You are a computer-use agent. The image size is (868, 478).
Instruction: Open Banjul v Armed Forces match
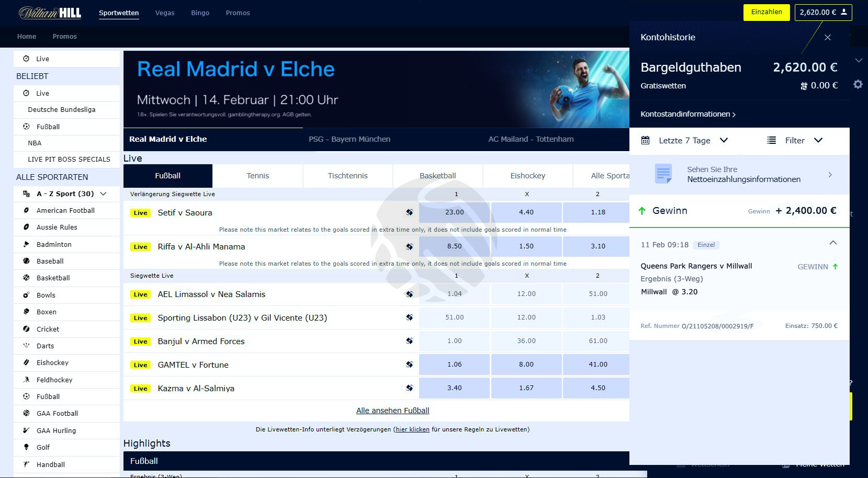click(201, 341)
